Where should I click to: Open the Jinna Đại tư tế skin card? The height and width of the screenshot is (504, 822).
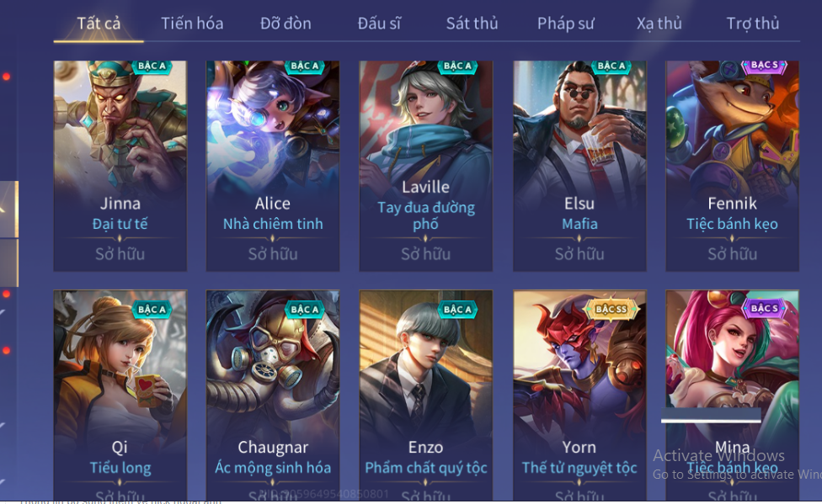click(x=120, y=166)
